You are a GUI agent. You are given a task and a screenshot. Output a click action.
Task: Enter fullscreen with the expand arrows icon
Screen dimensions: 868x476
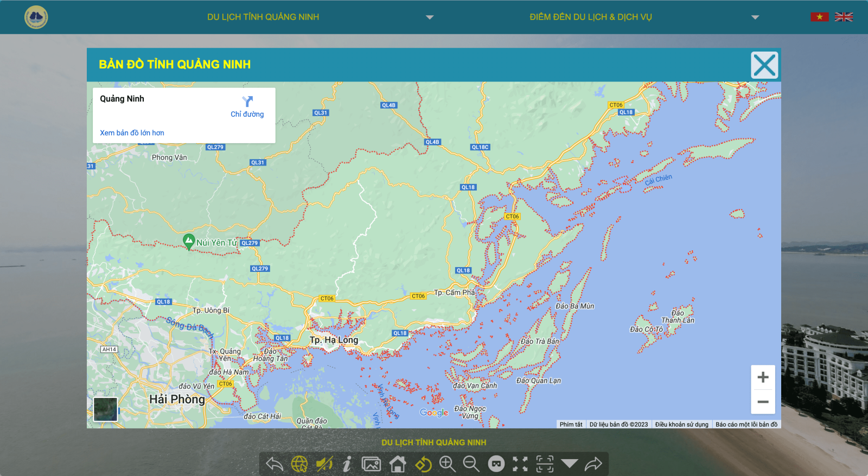[x=520, y=464]
